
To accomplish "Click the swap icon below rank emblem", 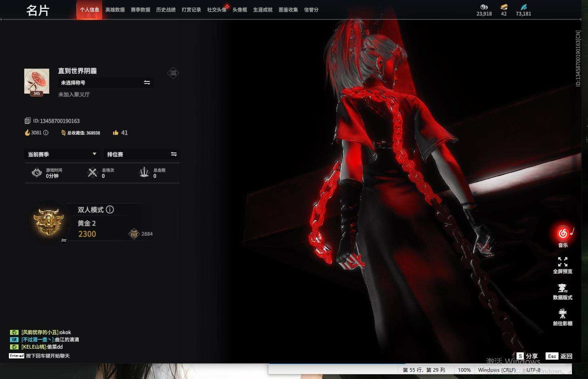I will pos(64,240).
